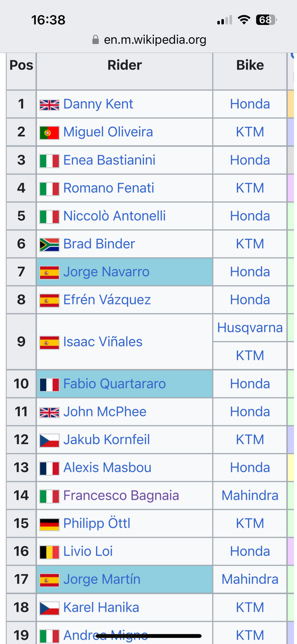This screenshot has height=644, width=297.
Task: Tap the Spanish flag beside Isaac Viñales
Action: [49, 343]
